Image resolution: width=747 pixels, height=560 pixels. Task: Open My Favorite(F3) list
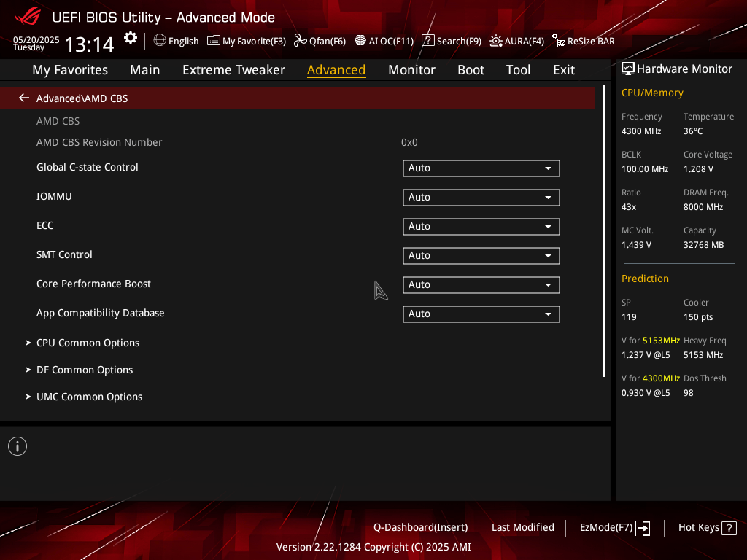click(x=247, y=41)
